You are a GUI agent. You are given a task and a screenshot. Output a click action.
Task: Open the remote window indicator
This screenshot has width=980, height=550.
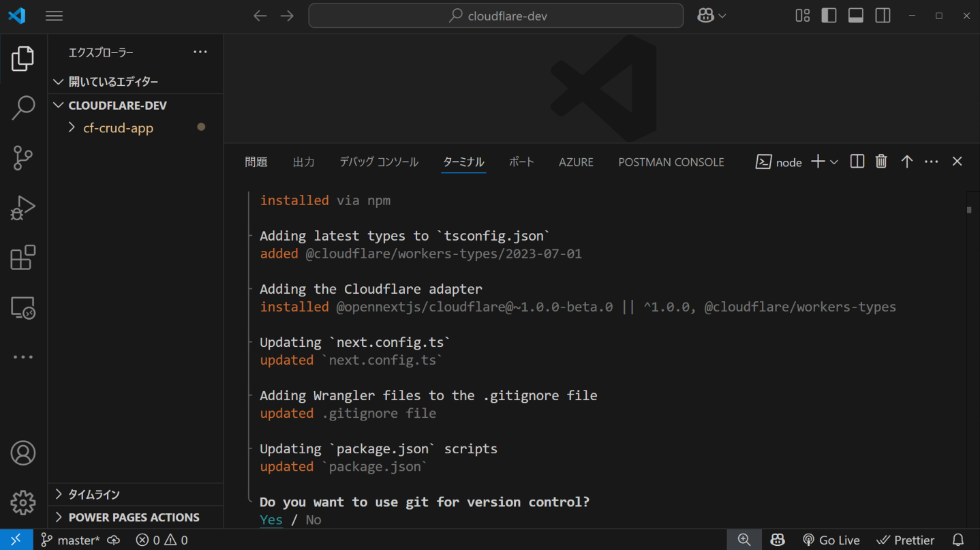pos(16,540)
